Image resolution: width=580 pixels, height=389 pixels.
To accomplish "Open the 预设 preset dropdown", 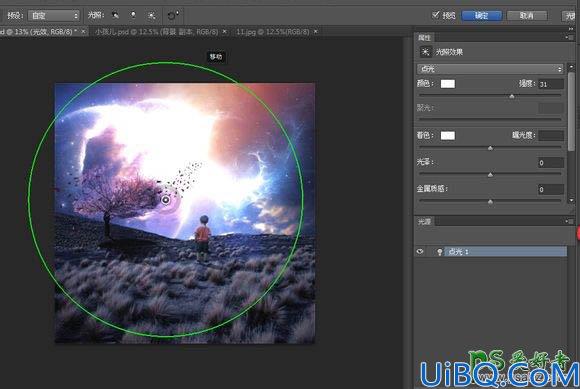I will click(x=54, y=16).
